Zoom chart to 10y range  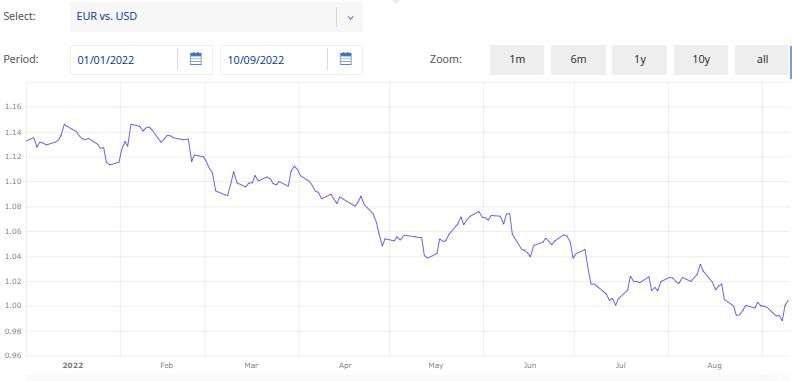(701, 60)
